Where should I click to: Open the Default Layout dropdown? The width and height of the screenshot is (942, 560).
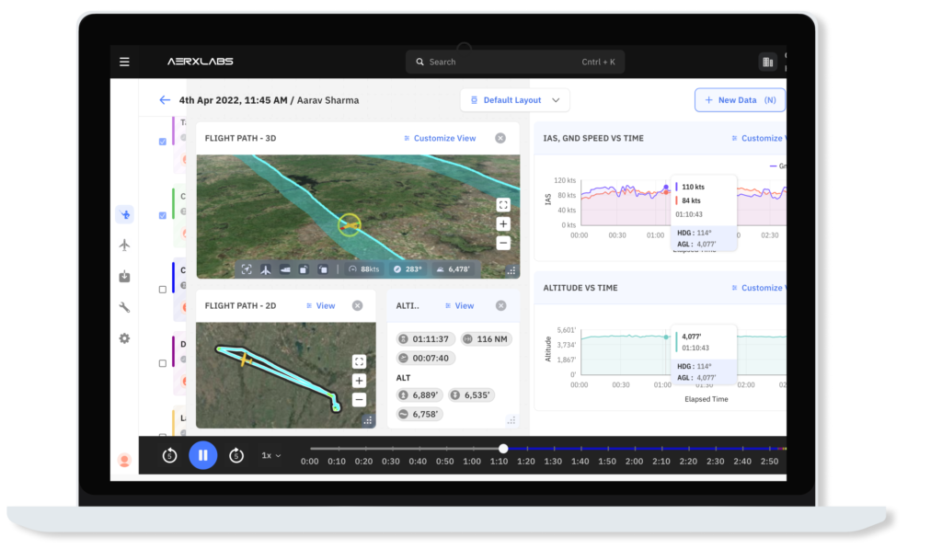(x=515, y=100)
